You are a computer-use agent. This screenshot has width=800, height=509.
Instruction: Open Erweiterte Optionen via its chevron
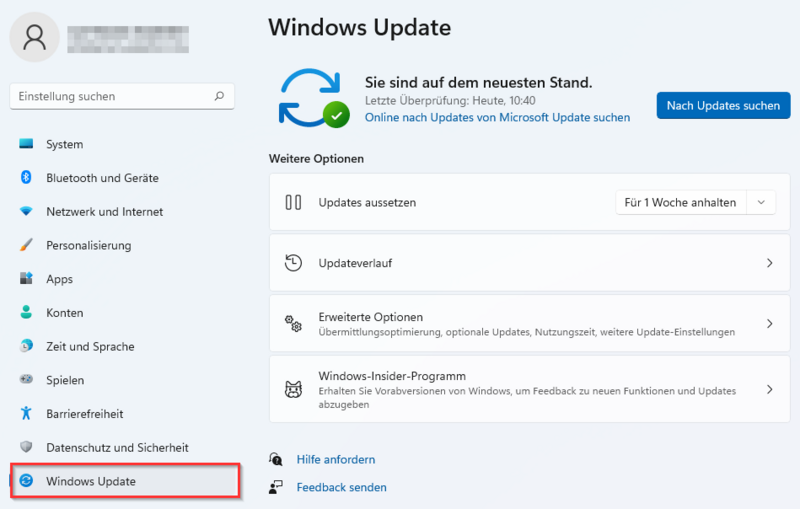[x=770, y=324]
